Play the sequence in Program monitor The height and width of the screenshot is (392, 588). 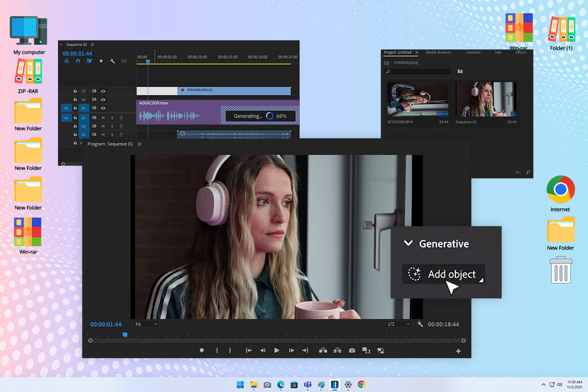click(277, 351)
